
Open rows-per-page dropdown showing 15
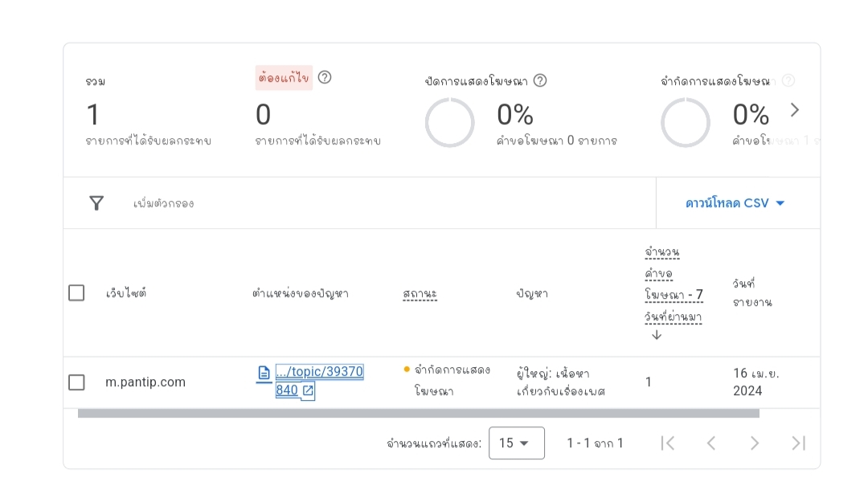[x=517, y=443]
